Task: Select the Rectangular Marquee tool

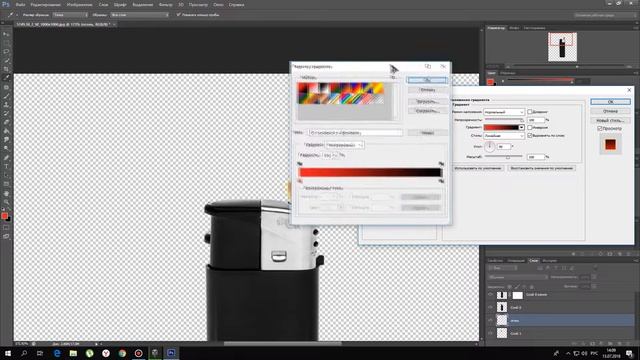Action: 6,43
